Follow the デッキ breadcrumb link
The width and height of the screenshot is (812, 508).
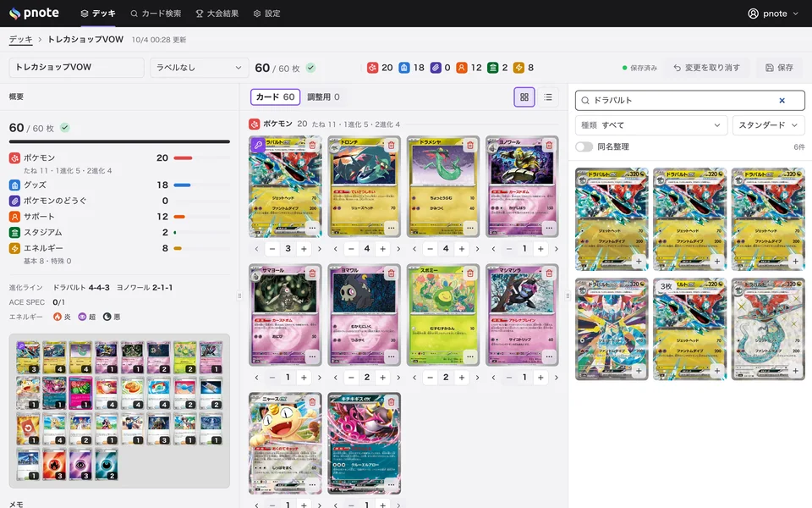tap(20, 40)
